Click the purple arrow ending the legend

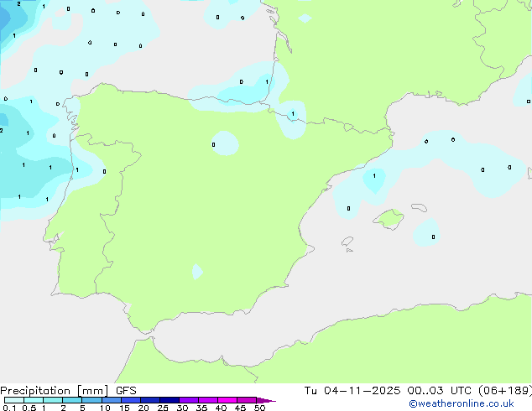pos(266,400)
